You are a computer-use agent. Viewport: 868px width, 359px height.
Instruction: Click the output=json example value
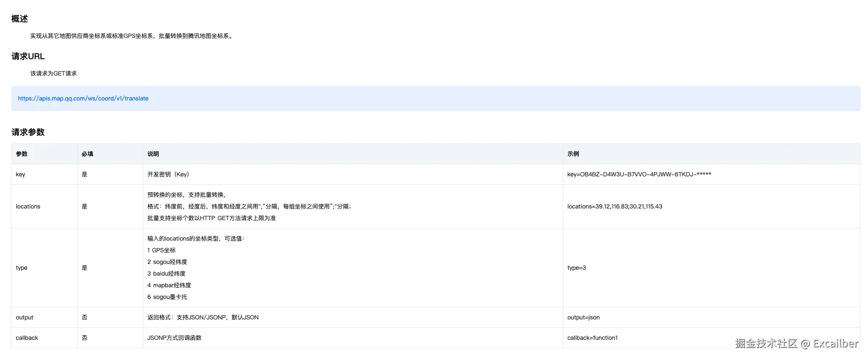pyautogui.click(x=583, y=317)
